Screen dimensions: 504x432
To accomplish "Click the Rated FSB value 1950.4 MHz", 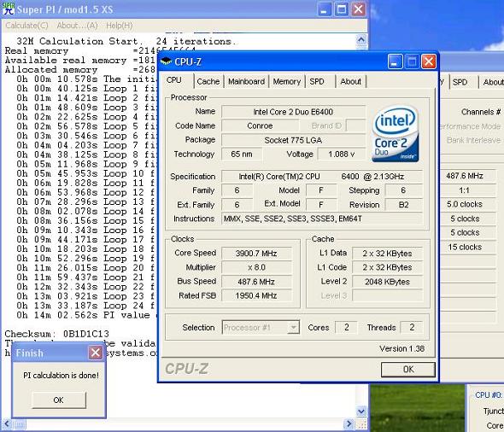I will 256,295.
